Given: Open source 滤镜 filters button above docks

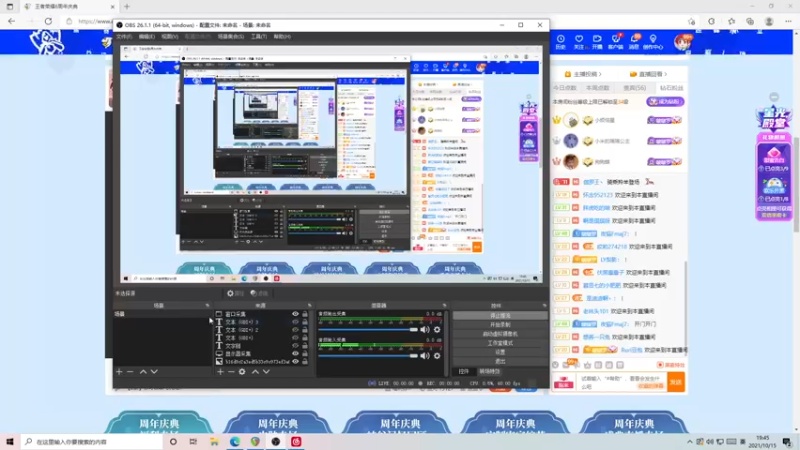Looking at the screenshot, I should [259, 293].
